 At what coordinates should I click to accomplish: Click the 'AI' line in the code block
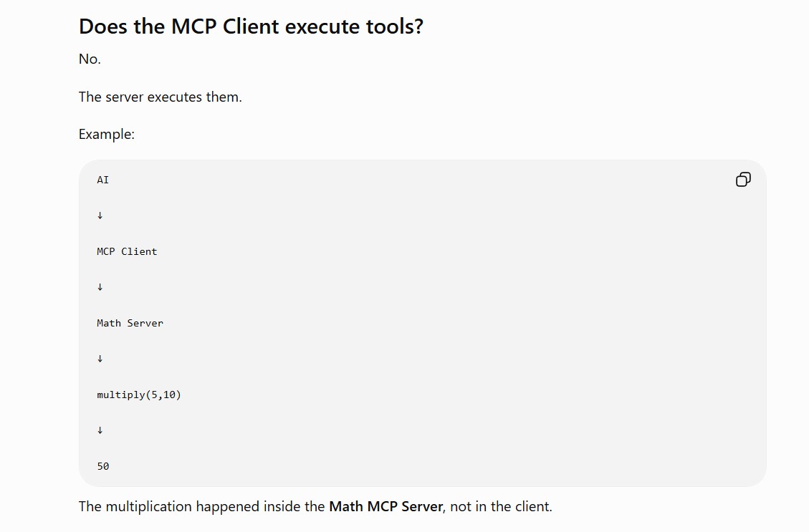(x=102, y=180)
